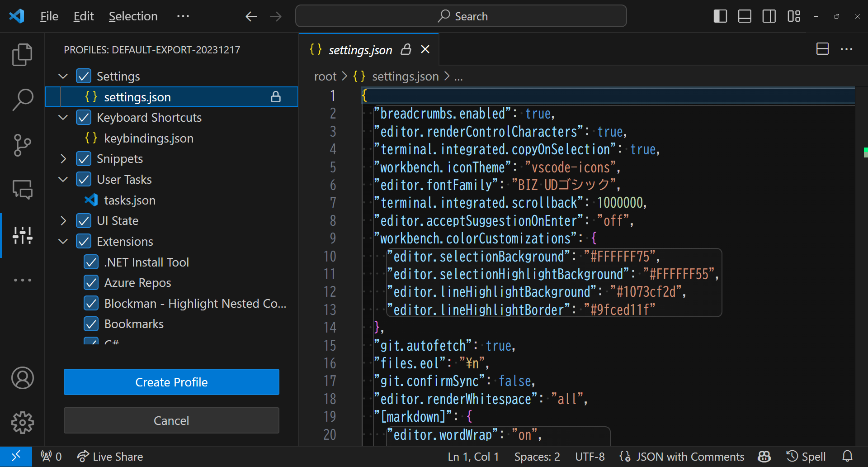
Task: Click the Create Profile button
Action: 171,382
